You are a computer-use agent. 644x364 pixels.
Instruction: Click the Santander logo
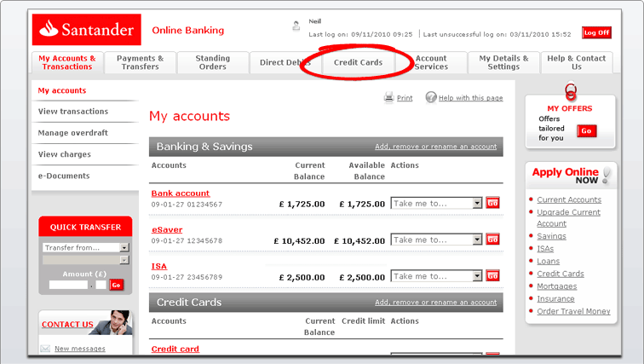coord(87,30)
